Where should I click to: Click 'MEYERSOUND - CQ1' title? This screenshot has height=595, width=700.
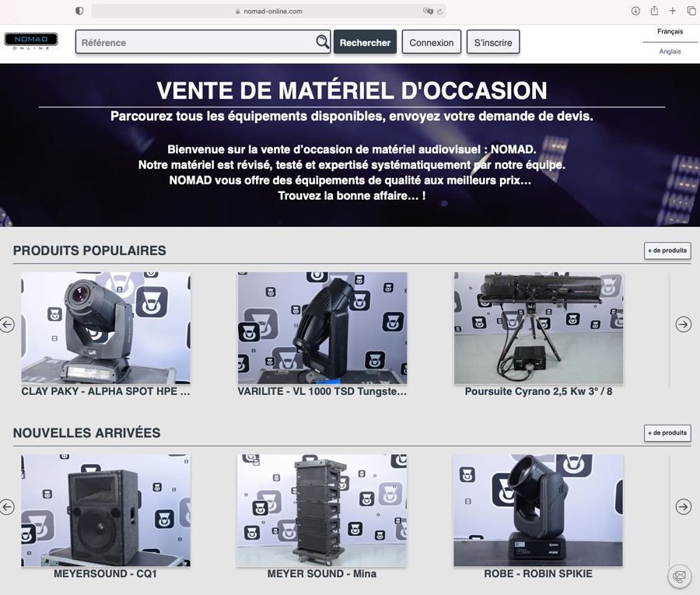[x=105, y=573]
